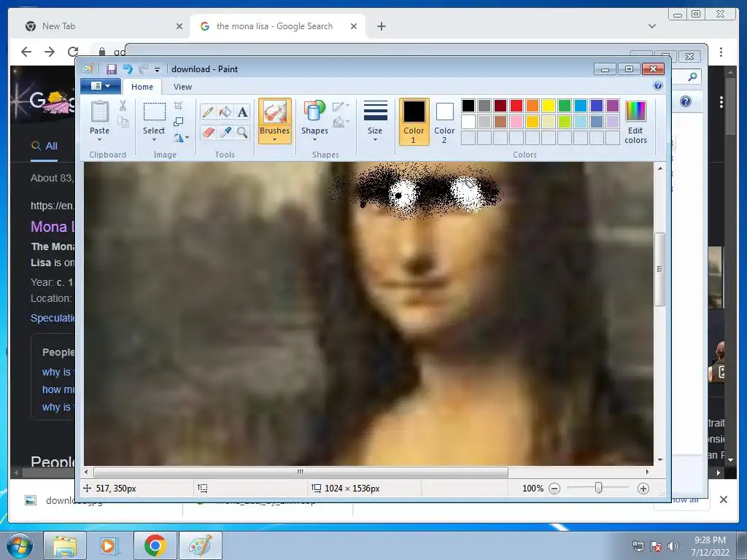
Task: Dismiss Chrome downloads bar with X
Action: [724, 499]
